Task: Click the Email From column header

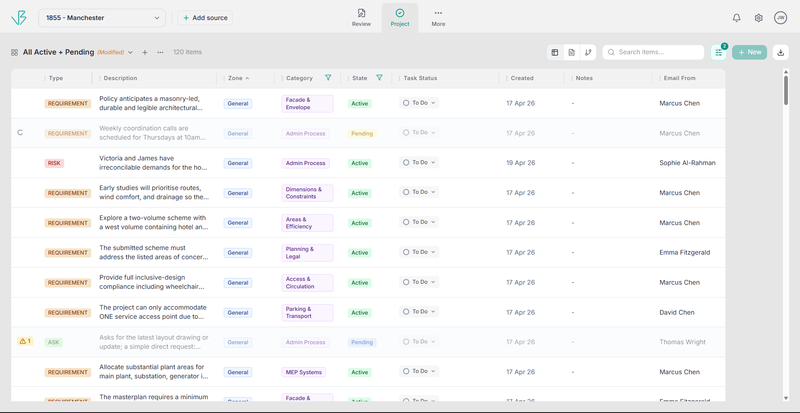Action: [680, 78]
